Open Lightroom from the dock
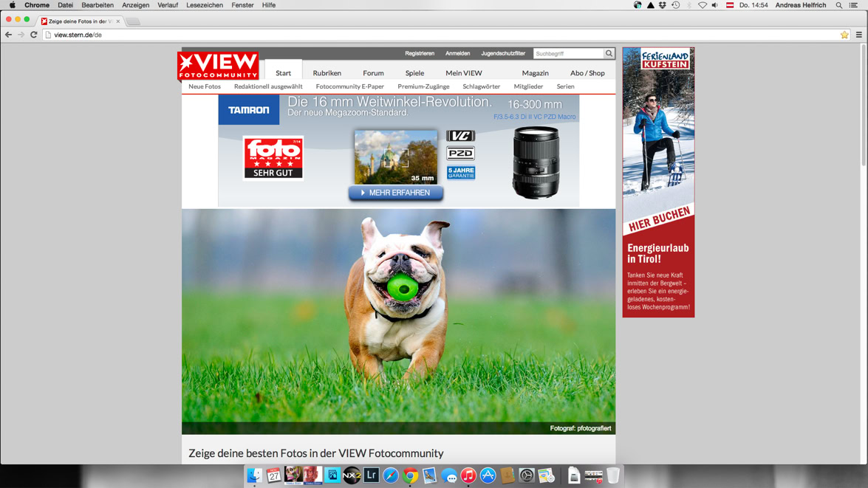The height and width of the screenshot is (488, 868). (372, 475)
